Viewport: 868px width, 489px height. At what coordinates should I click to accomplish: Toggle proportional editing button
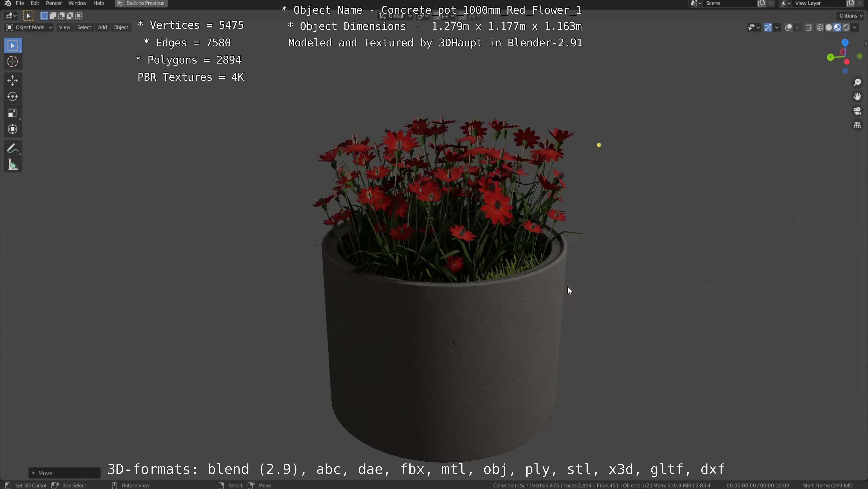tap(463, 16)
